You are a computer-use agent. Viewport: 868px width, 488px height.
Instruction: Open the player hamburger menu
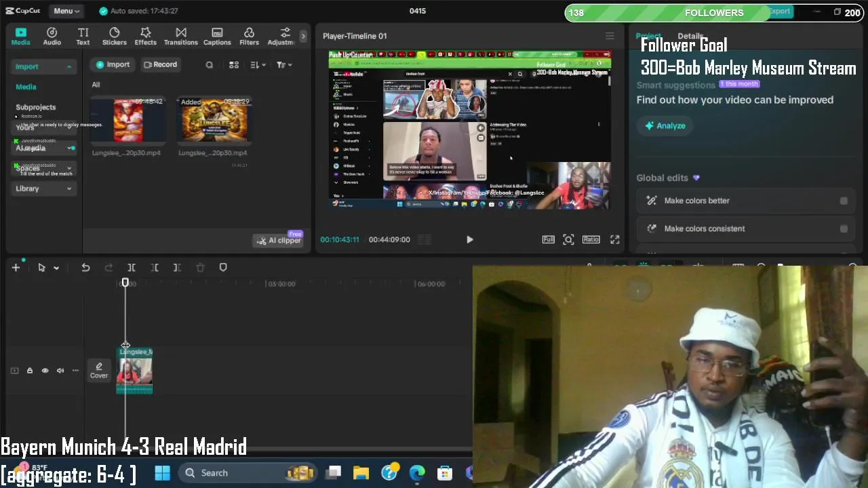(610, 36)
